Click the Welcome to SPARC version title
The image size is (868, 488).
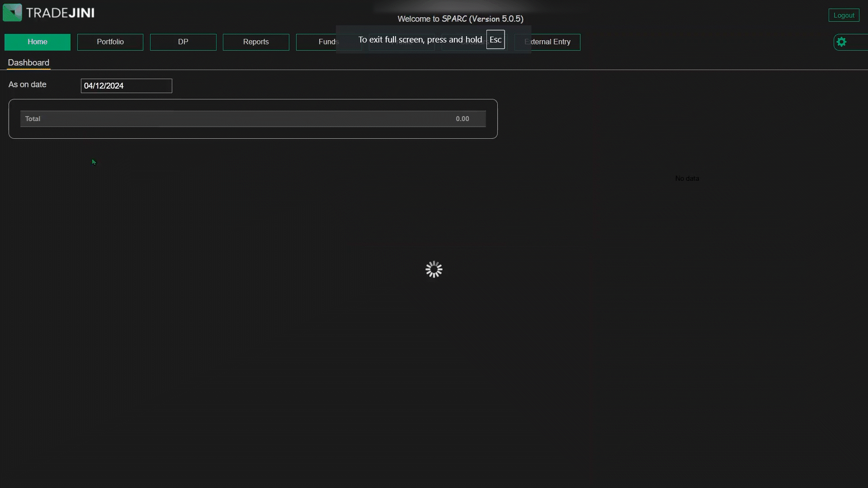(x=460, y=19)
